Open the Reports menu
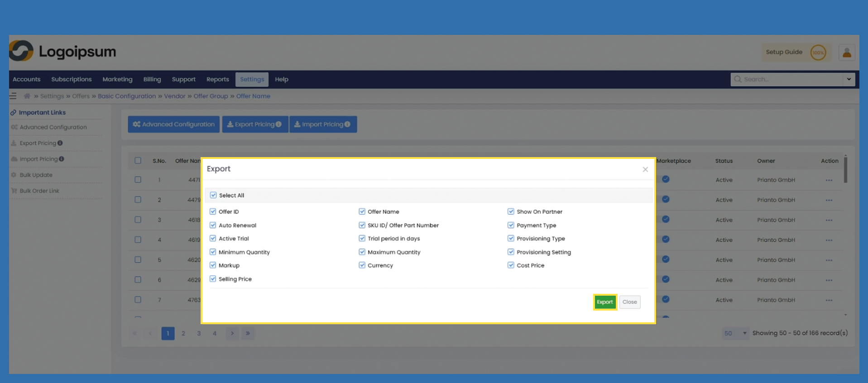 [217, 79]
